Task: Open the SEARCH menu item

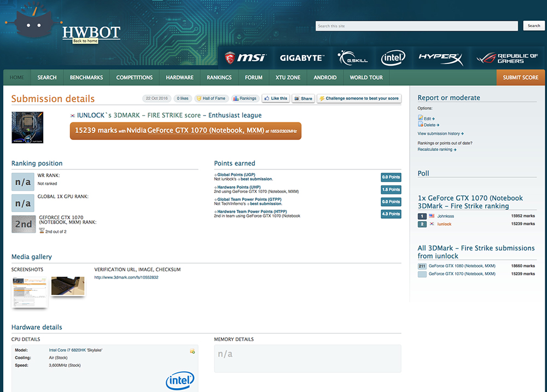Action: point(47,78)
